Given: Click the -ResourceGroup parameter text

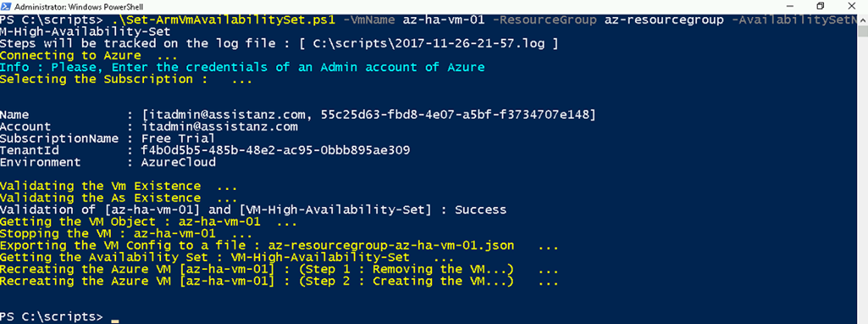Looking at the screenshot, I should 545,20.
